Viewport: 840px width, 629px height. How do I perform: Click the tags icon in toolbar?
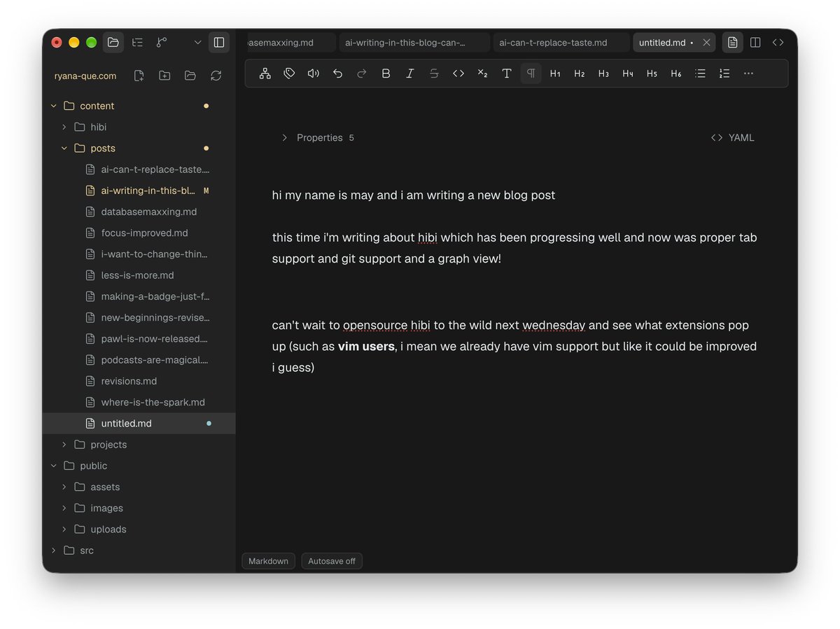[x=289, y=74]
